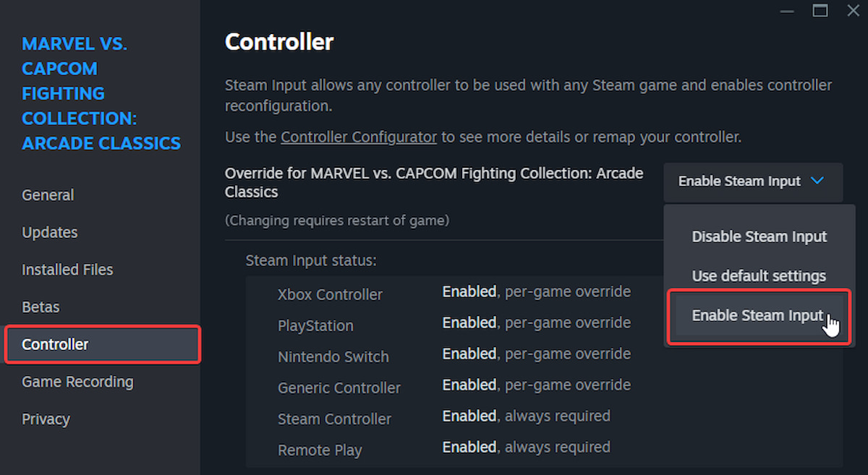Click the MARVEL vs. CAPCOM title
The height and width of the screenshot is (475, 868).
[x=101, y=93]
